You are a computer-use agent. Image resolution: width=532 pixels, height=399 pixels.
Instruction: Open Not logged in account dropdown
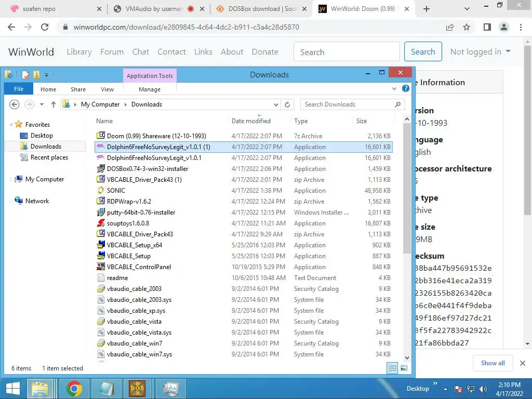click(x=480, y=51)
